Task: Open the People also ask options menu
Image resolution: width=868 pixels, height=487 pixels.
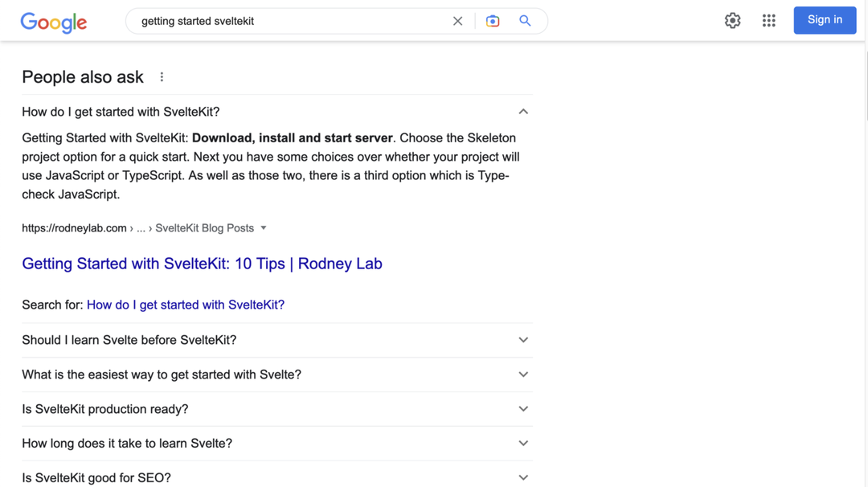Action: coord(162,76)
